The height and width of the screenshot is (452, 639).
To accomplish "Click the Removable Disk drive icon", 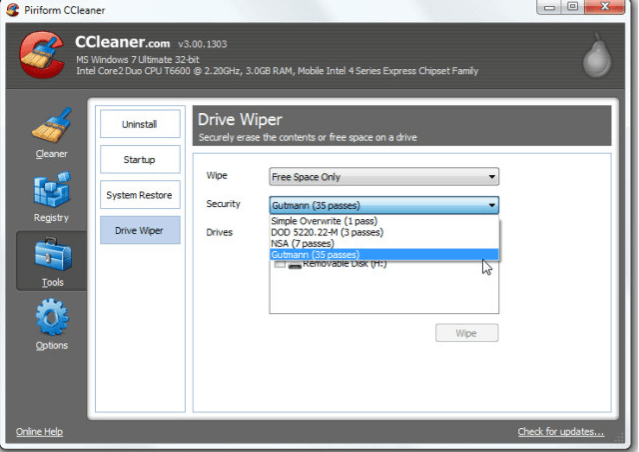I will pyautogui.click(x=295, y=265).
